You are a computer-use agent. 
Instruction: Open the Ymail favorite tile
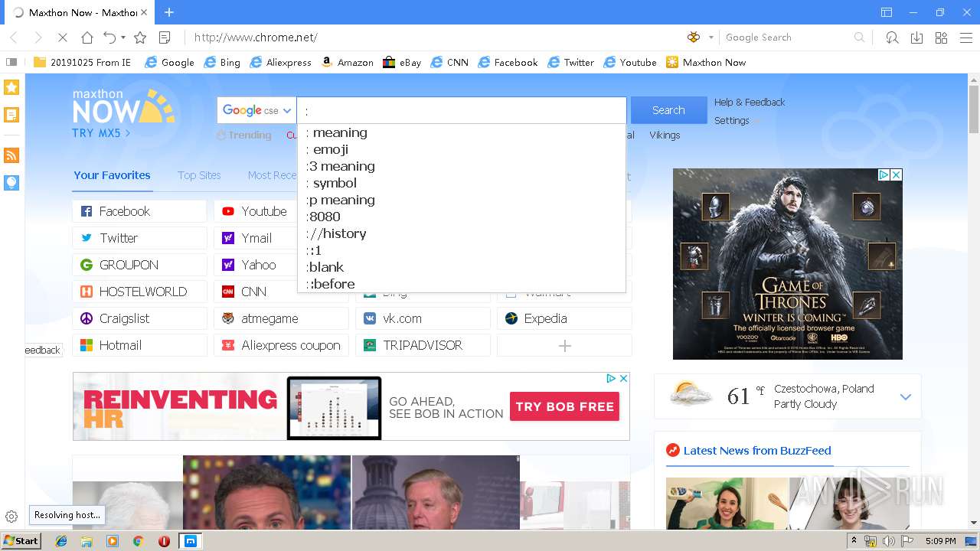(x=256, y=238)
